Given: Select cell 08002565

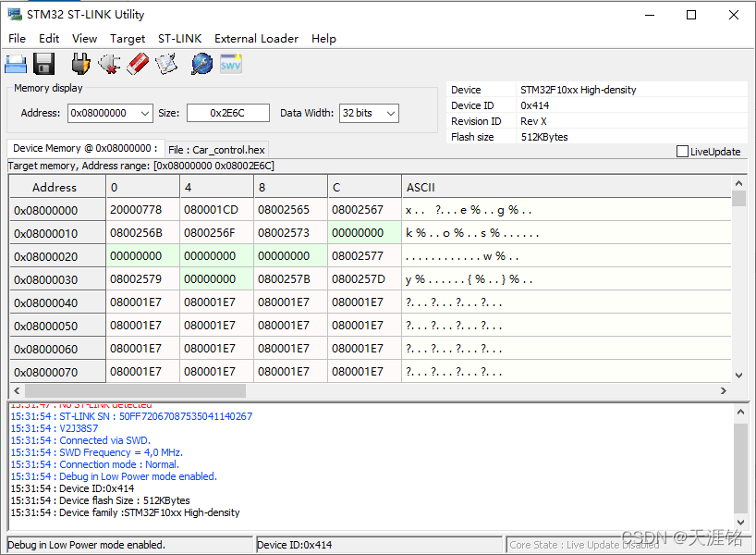Looking at the screenshot, I should tap(290, 210).
